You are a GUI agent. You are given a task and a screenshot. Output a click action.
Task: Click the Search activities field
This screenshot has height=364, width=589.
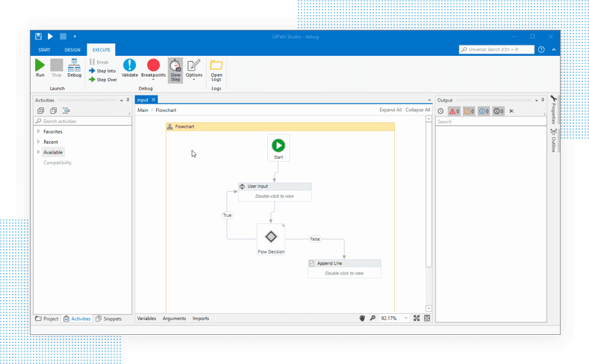pos(83,121)
